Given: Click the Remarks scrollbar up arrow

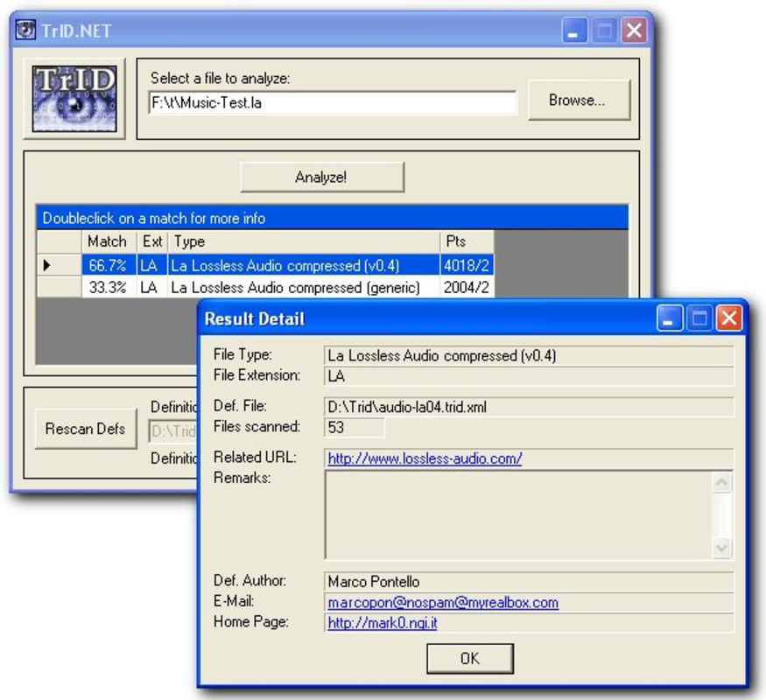Looking at the screenshot, I should click(721, 483).
